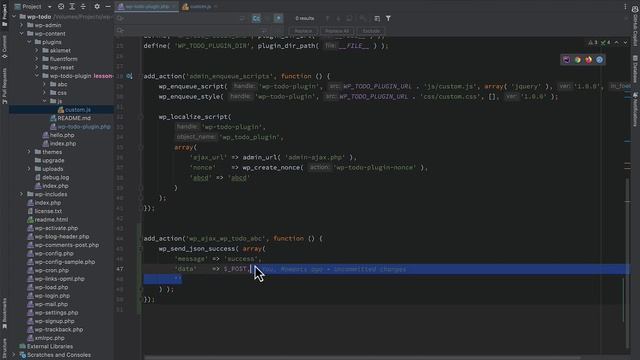
Task: Click the locate/select opened file target icon
Action: tap(61, 7)
